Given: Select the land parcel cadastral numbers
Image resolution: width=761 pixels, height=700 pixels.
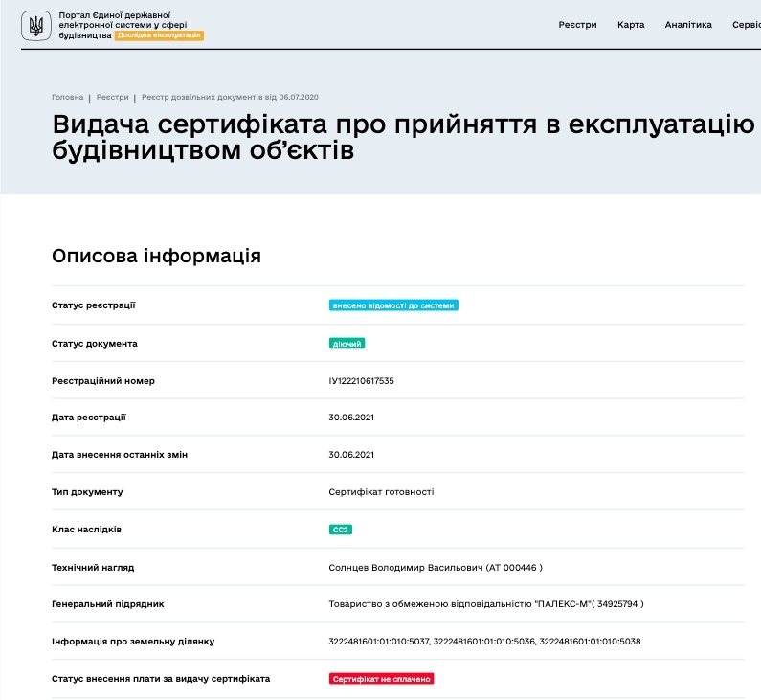Looking at the screenshot, I should (484, 642).
